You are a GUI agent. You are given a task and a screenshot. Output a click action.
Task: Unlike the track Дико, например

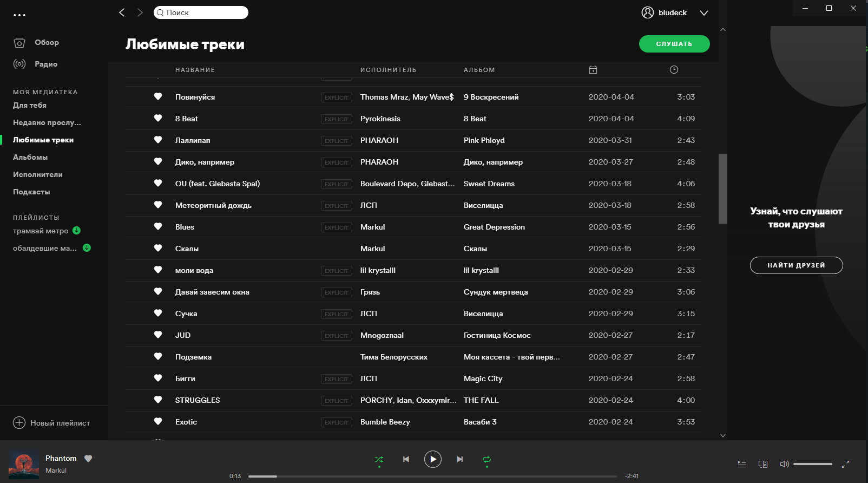(158, 161)
